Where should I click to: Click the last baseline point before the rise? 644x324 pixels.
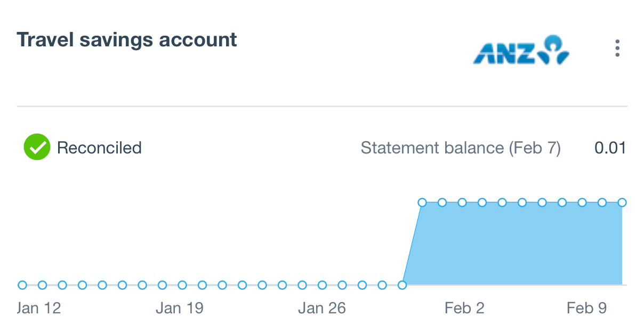point(402,285)
